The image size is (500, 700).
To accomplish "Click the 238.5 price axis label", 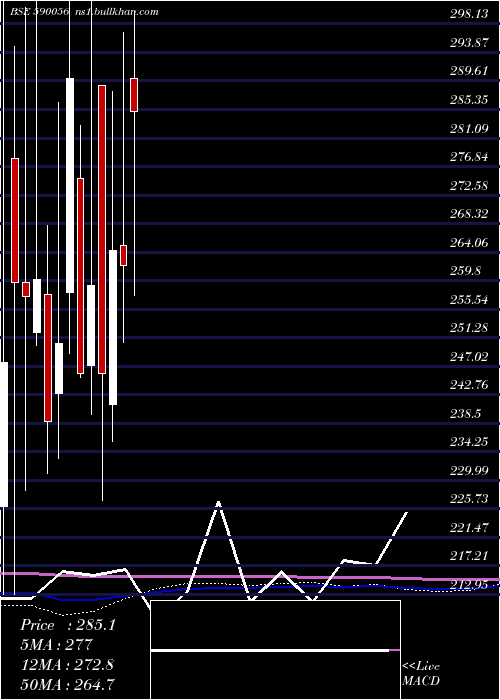I will coord(465,414).
